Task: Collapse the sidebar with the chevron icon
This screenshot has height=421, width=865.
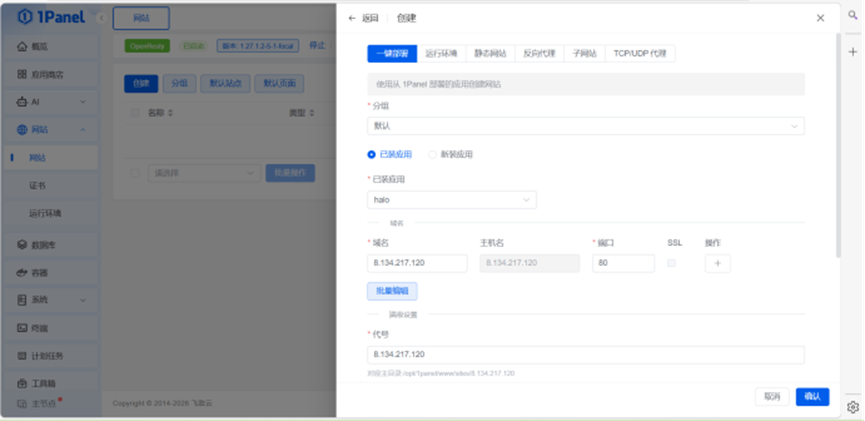Action: tap(102, 18)
